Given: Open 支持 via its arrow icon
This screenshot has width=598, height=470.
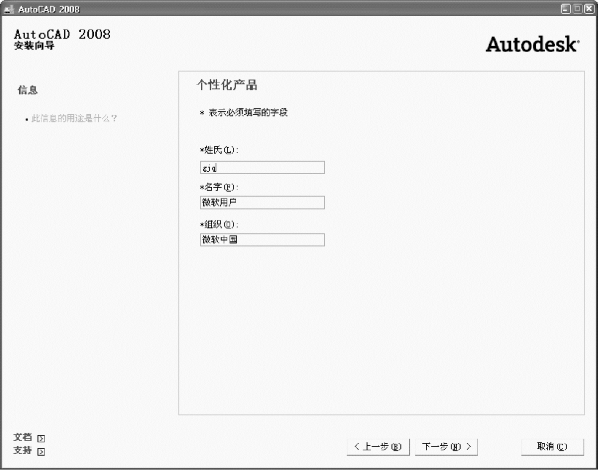Looking at the screenshot, I should 41,452.
